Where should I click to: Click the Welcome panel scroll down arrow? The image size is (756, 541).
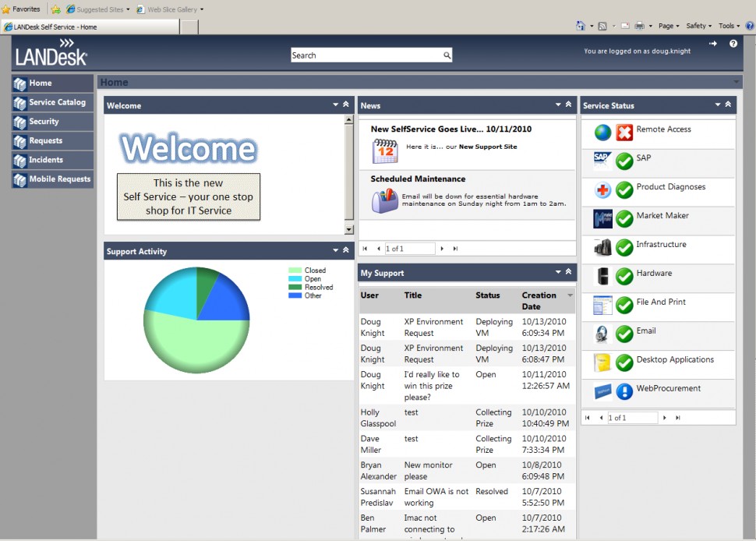tap(349, 229)
